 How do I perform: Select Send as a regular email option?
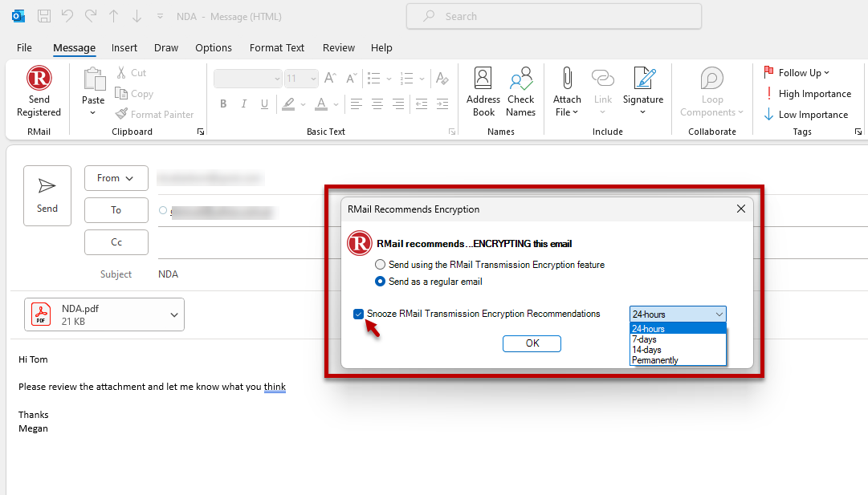click(x=380, y=282)
